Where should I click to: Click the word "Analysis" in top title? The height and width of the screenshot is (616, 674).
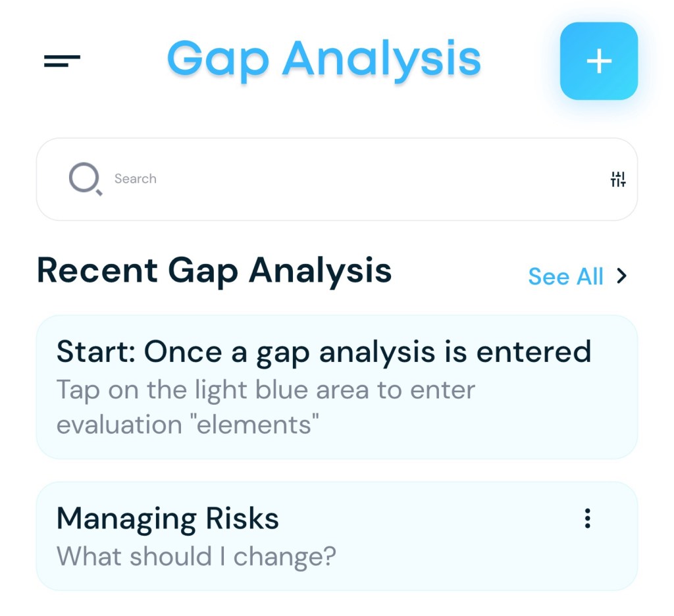pyautogui.click(x=382, y=59)
